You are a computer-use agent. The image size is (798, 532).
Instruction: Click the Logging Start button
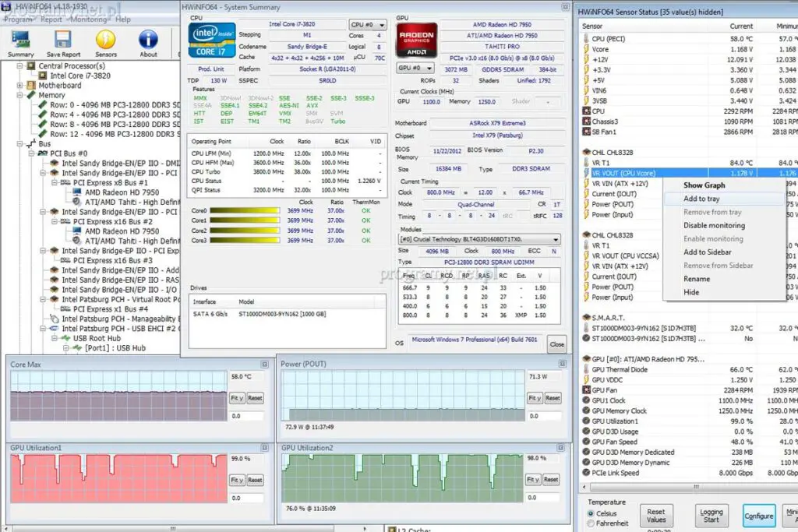711,516
